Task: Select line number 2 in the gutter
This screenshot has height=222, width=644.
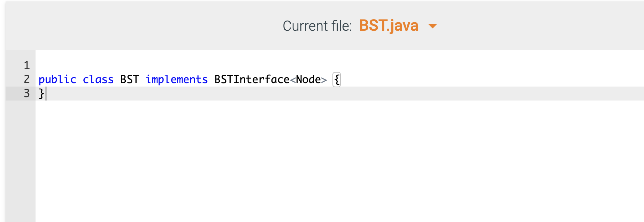Action: click(26, 79)
